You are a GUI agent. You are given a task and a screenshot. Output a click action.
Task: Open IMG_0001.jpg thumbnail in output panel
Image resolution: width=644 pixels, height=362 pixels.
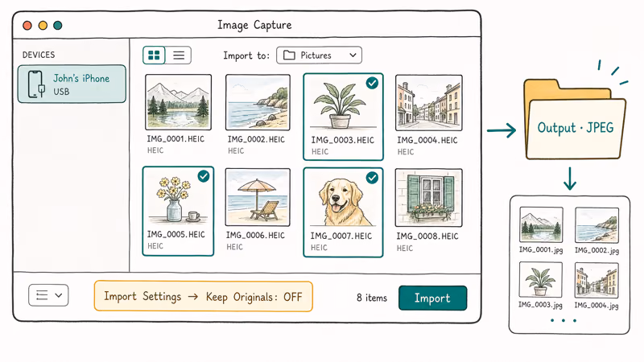click(x=541, y=225)
